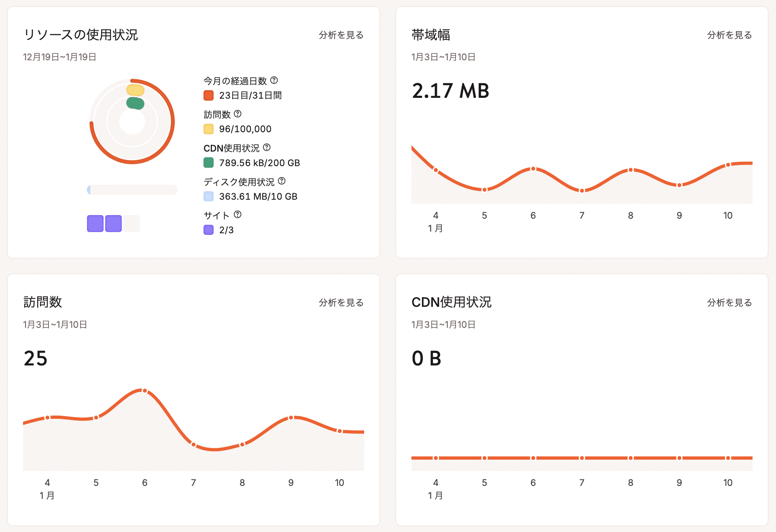Click the 96/100,000 visits value

tap(245, 129)
